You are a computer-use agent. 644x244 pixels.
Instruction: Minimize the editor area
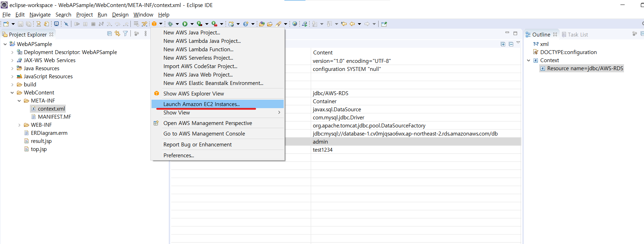pos(507,33)
